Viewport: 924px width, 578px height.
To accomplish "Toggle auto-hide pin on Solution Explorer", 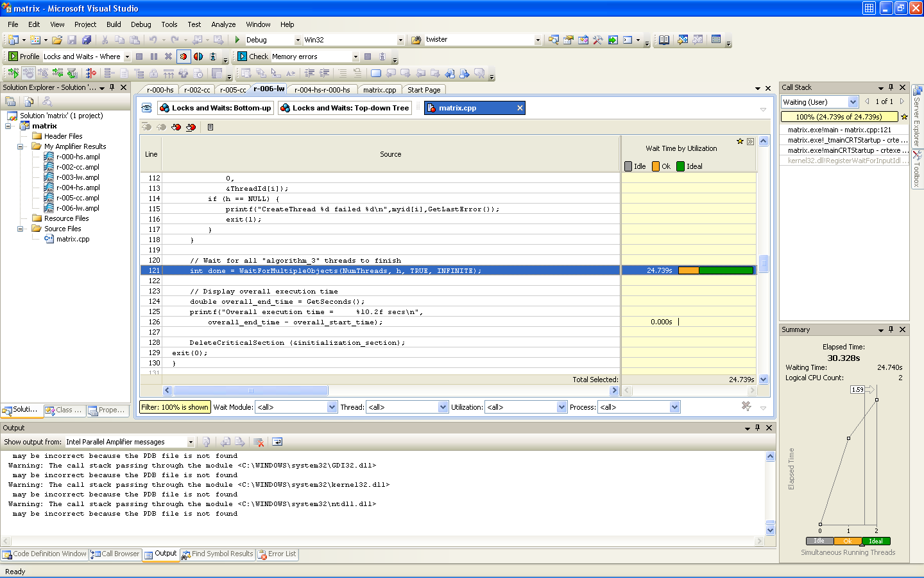I will pyautogui.click(x=112, y=87).
